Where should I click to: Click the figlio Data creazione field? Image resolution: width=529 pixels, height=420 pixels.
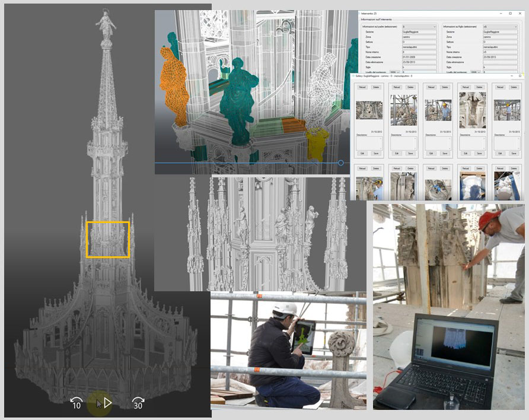click(x=500, y=57)
